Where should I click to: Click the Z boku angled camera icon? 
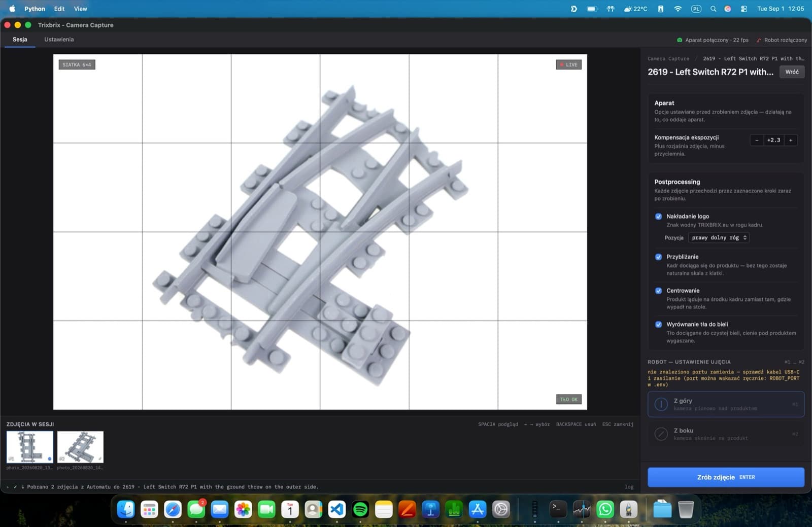pyautogui.click(x=661, y=434)
